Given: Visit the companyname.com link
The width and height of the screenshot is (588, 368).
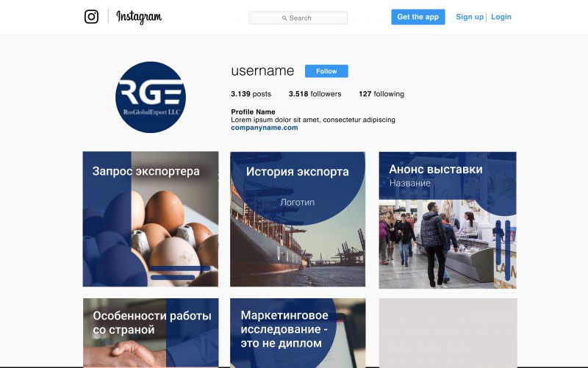Looking at the screenshot, I should point(265,128).
